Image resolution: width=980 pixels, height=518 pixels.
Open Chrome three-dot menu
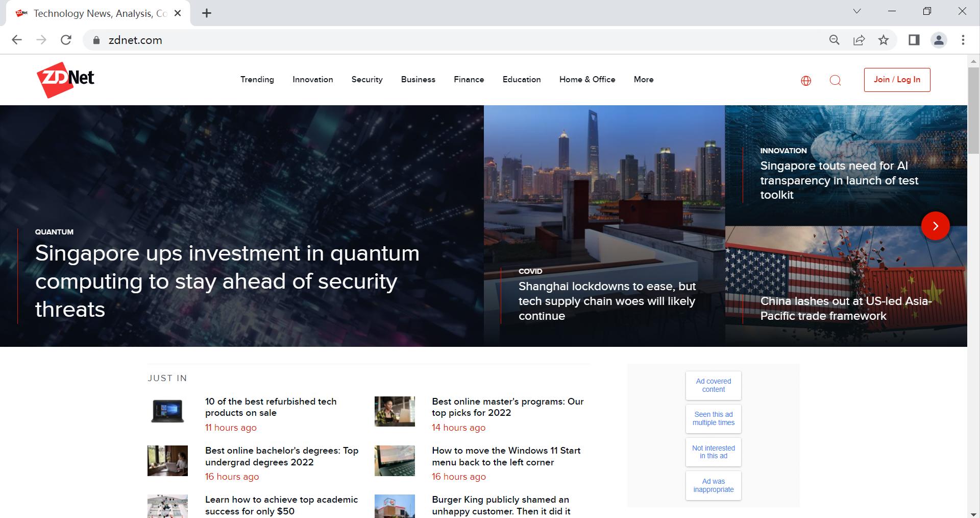pos(963,40)
